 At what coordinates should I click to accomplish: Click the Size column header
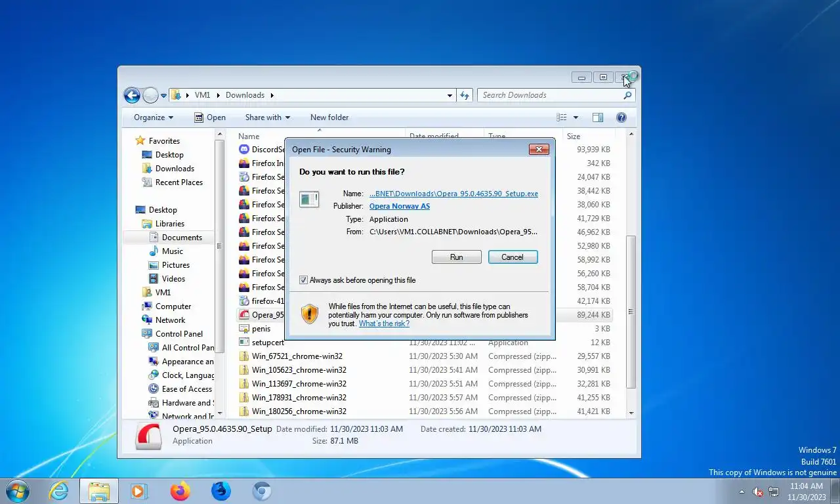tap(587, 136)
